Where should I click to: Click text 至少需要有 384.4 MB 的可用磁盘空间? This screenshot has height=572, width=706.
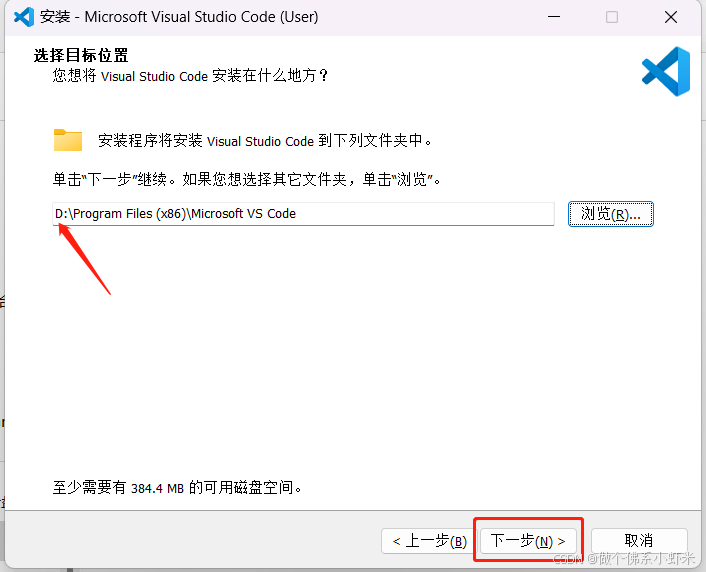tap(177, 487)
